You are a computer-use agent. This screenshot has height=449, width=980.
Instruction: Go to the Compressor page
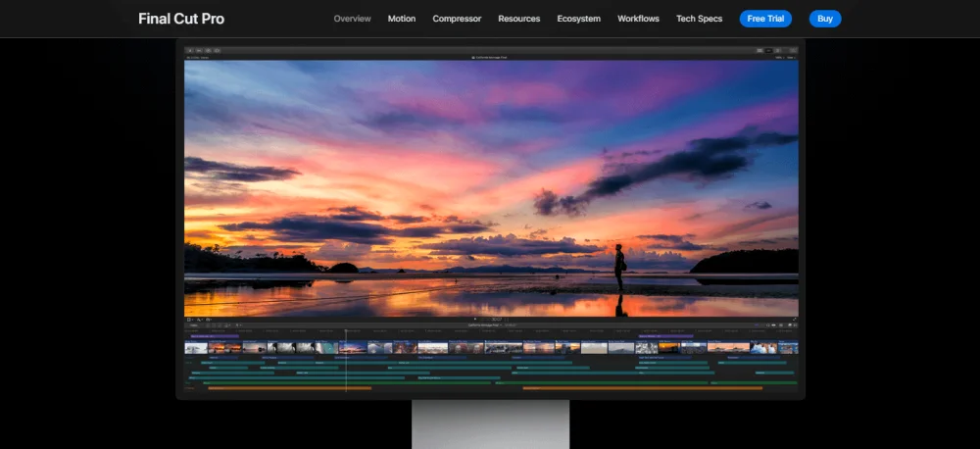click(x=457, y=19)
